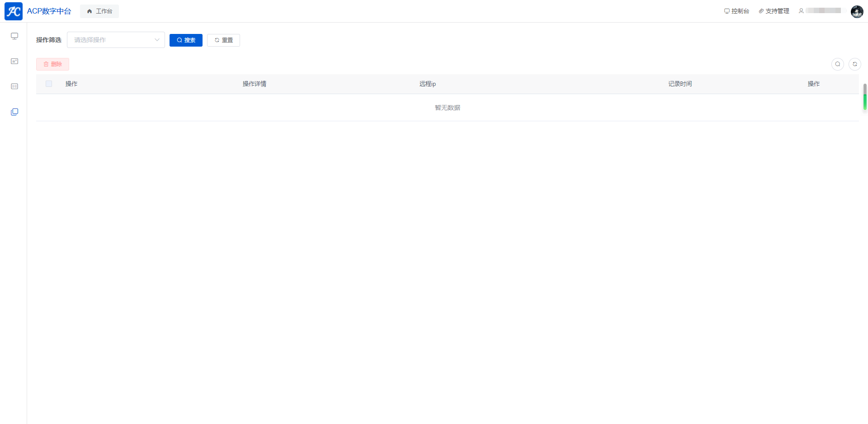
Task: Open the card-shaped sidebar icon
Action: pos(14,61)
